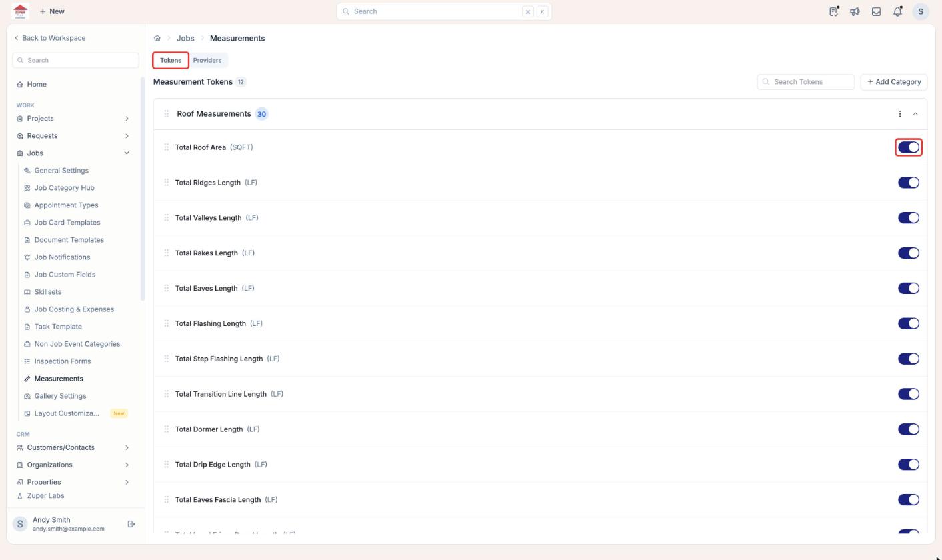This screenshot has width=942, height=560.
Task: Open the tasks checklist icon in top bar
Action: 834,11
